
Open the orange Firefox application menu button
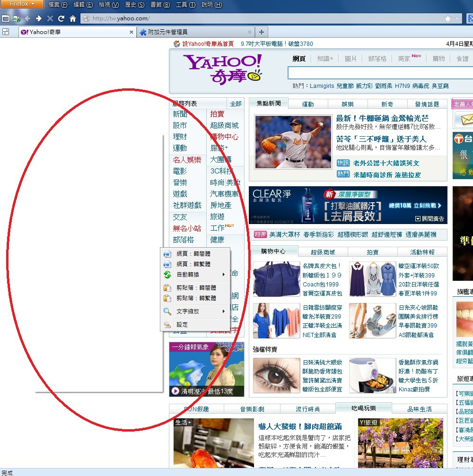(21, 4)
